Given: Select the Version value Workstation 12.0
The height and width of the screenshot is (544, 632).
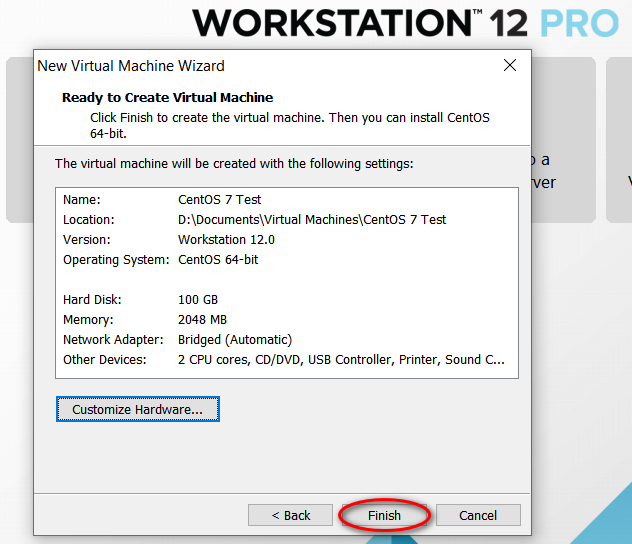Looking at the screenshot, I should click(226, 240).
